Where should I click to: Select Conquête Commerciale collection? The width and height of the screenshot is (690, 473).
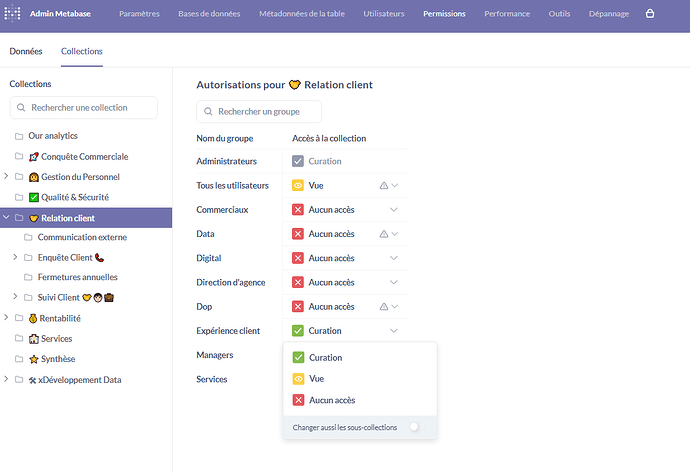click(86, 157)
